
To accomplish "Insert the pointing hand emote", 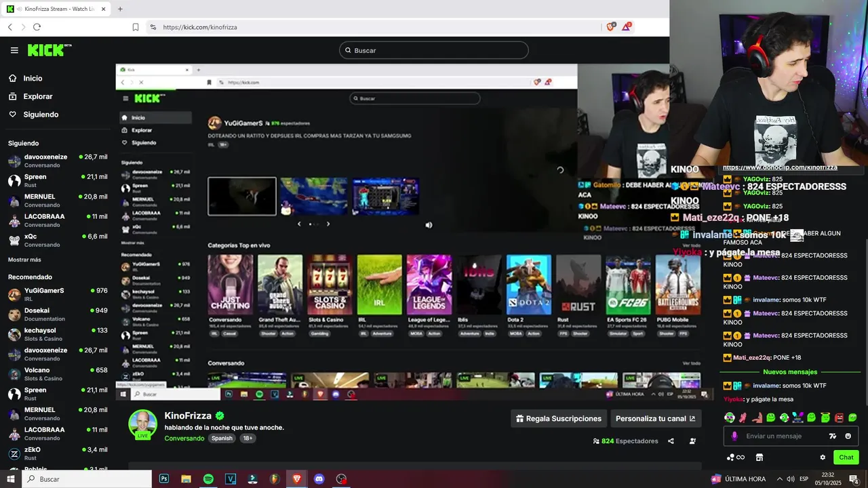I will [757, 418].
